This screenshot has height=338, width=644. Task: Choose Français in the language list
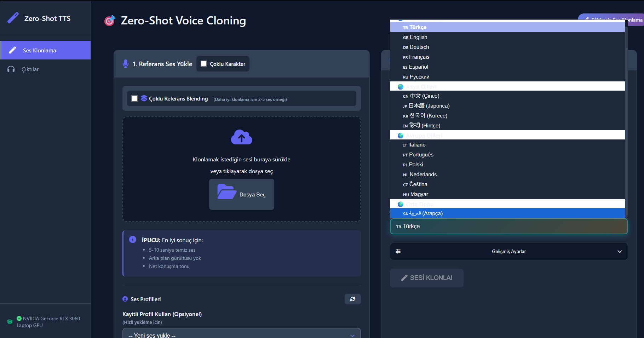coord(507,57)
